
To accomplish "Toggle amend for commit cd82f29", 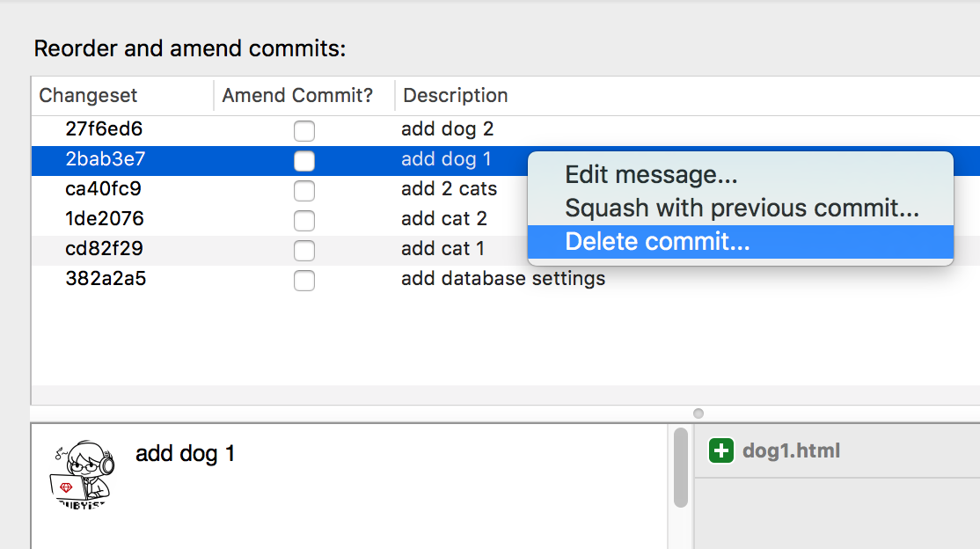I will point(304,249).
